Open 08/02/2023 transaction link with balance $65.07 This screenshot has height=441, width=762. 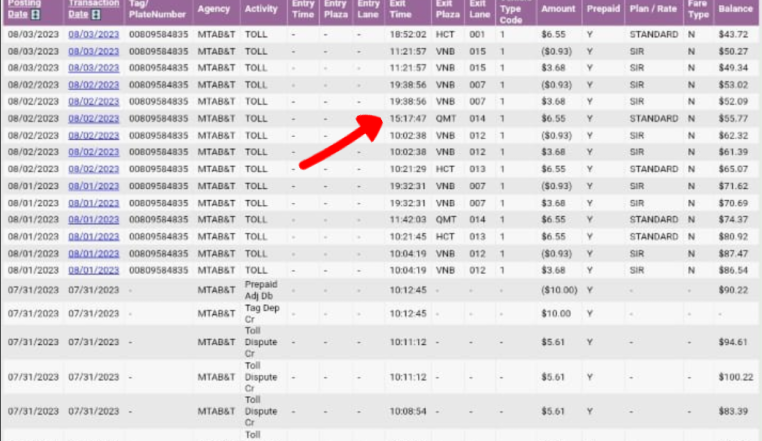(x=93, y=169)
